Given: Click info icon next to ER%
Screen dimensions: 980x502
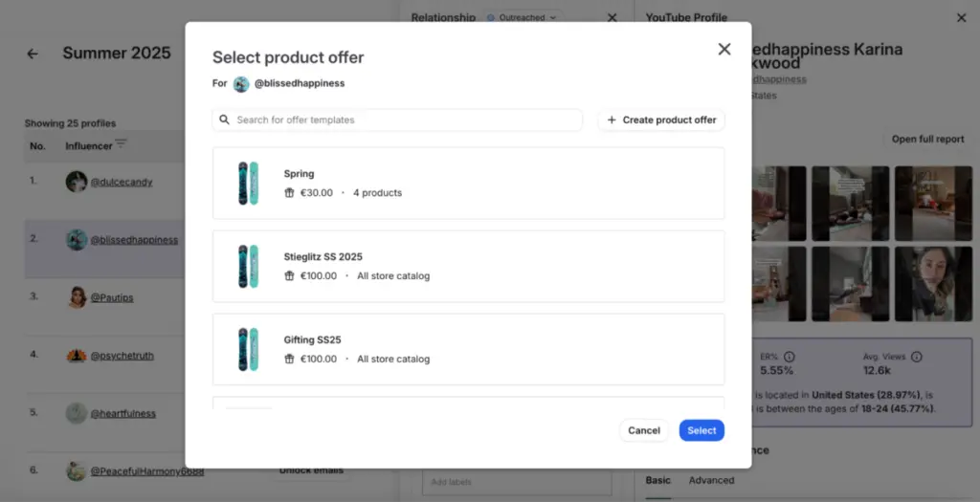Looking at the screenshot, I should tap(790, 357).
